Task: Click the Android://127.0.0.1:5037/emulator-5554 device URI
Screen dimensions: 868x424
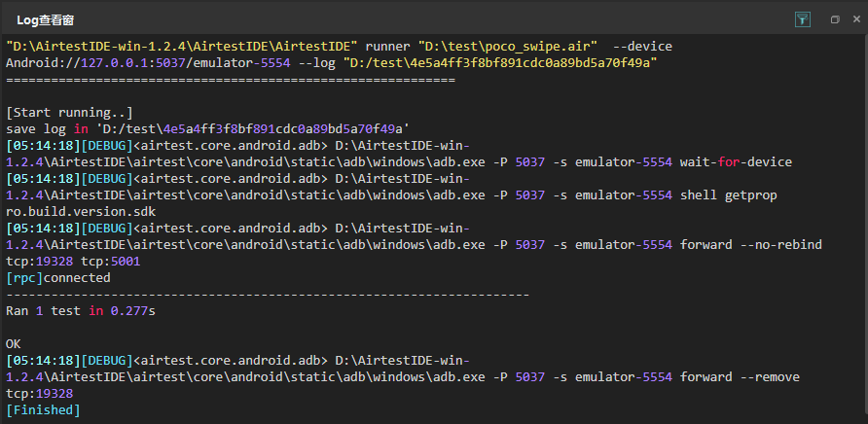Action: click(148, 63)
